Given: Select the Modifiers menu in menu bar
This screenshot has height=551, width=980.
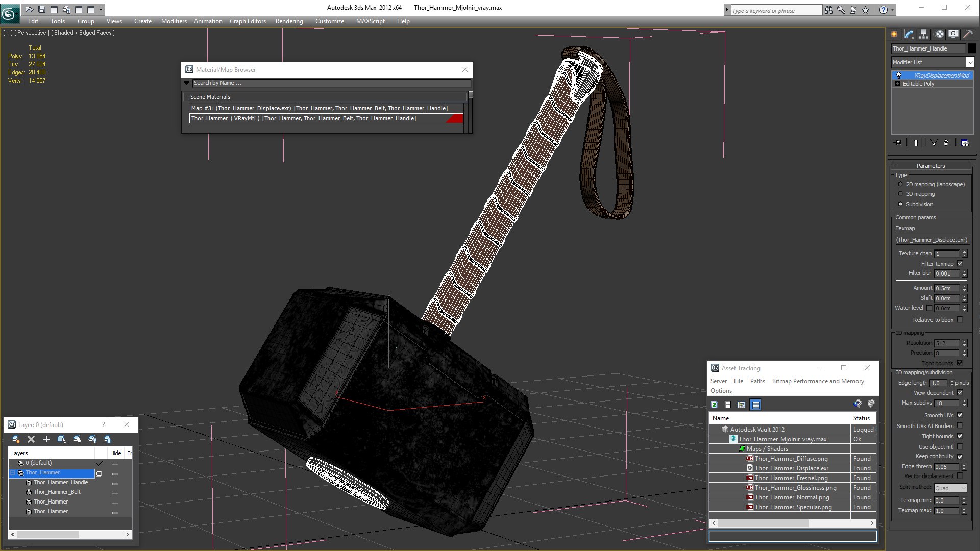Looking at the screenshot, I should [x=174, y=21].
